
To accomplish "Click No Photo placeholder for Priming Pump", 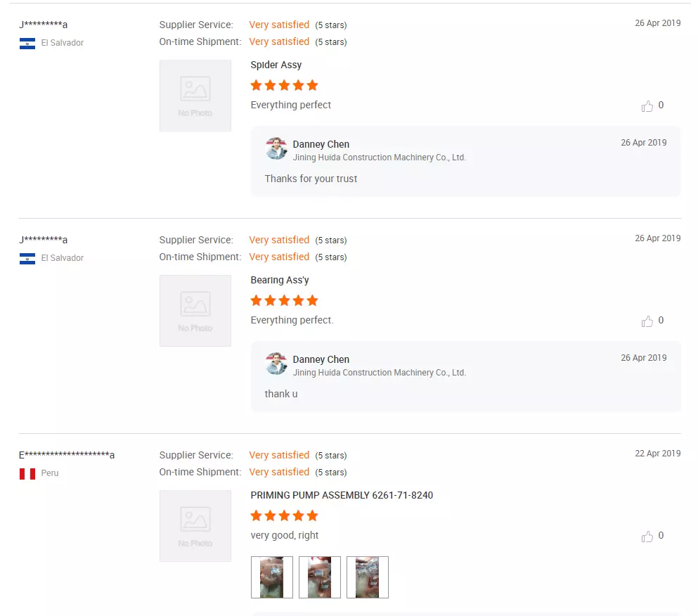I will 195,526.
